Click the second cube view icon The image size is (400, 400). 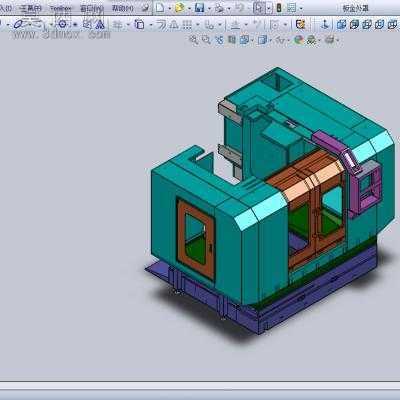click(354, 24)
